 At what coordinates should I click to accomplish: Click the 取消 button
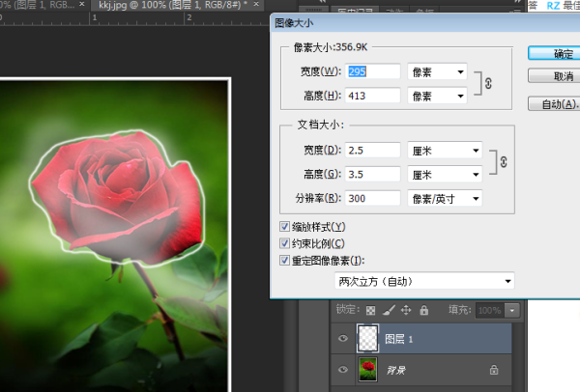tap(554, 76)
